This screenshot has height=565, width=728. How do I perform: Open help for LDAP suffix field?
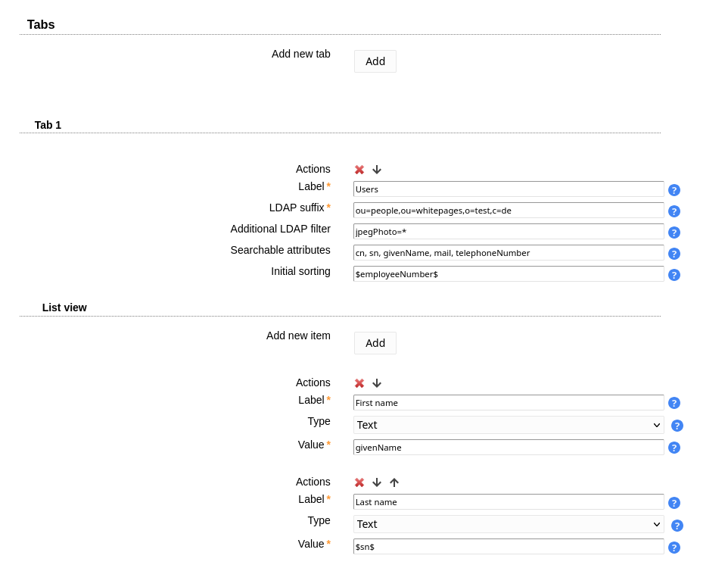point(674,211)
